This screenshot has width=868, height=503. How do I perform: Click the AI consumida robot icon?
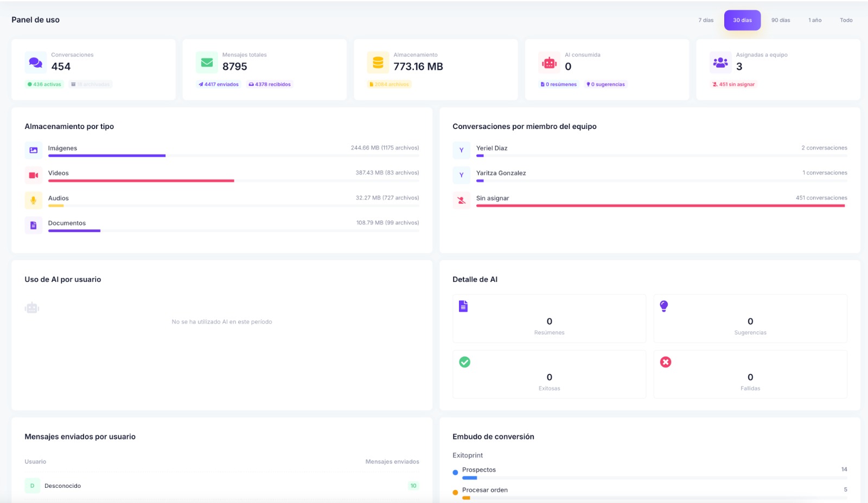pyautogui.click(x=549, y=62)
